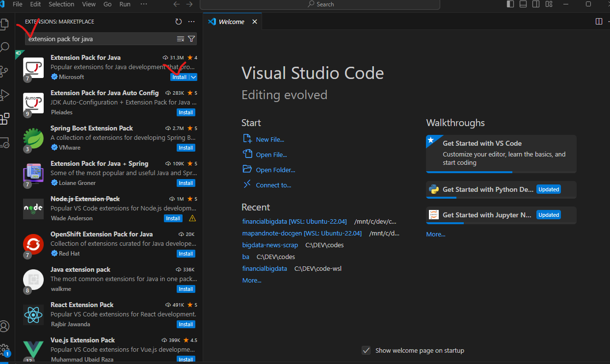Click the Get Started with VS Code progress bar
Screen dimensions: 610x364
tap(469, 171)
